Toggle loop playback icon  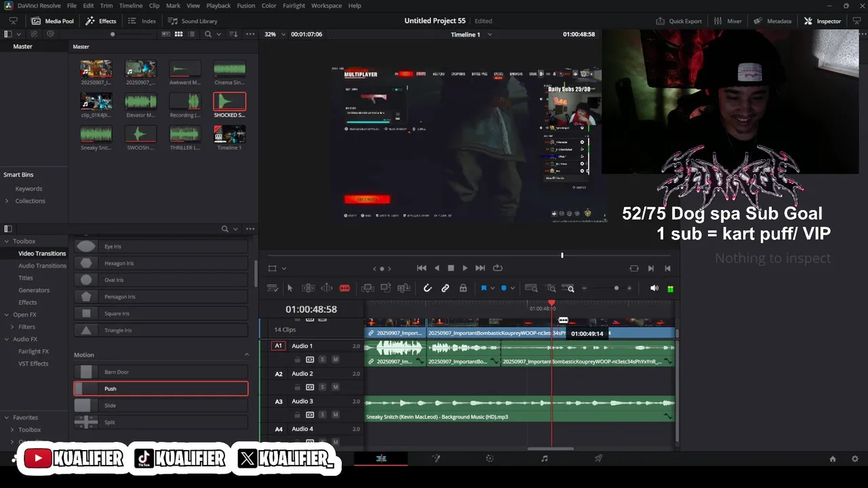pos(498,268)
